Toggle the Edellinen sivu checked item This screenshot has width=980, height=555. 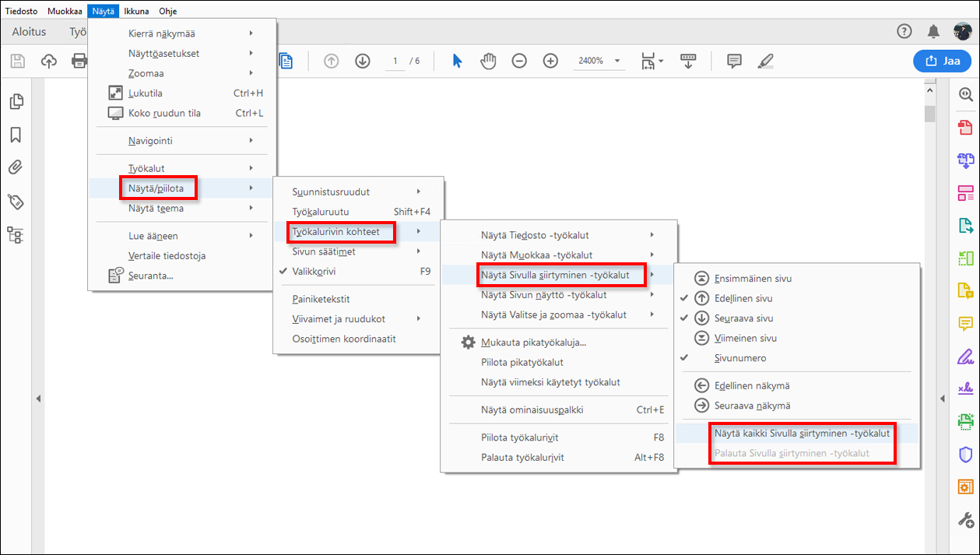(x=743, y=298)
